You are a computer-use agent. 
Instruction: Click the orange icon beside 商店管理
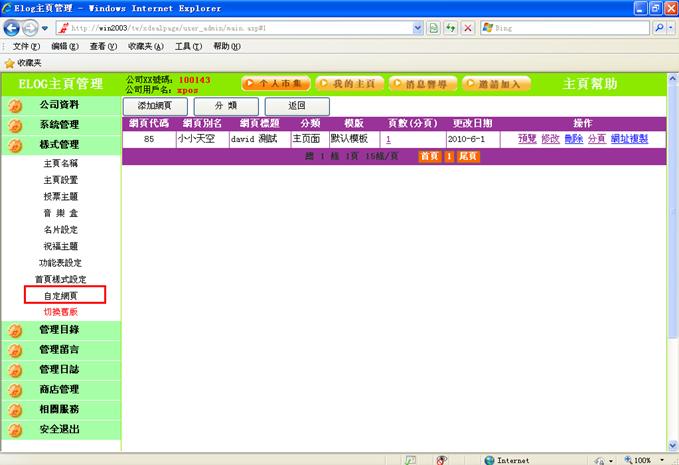pos(15,390)
